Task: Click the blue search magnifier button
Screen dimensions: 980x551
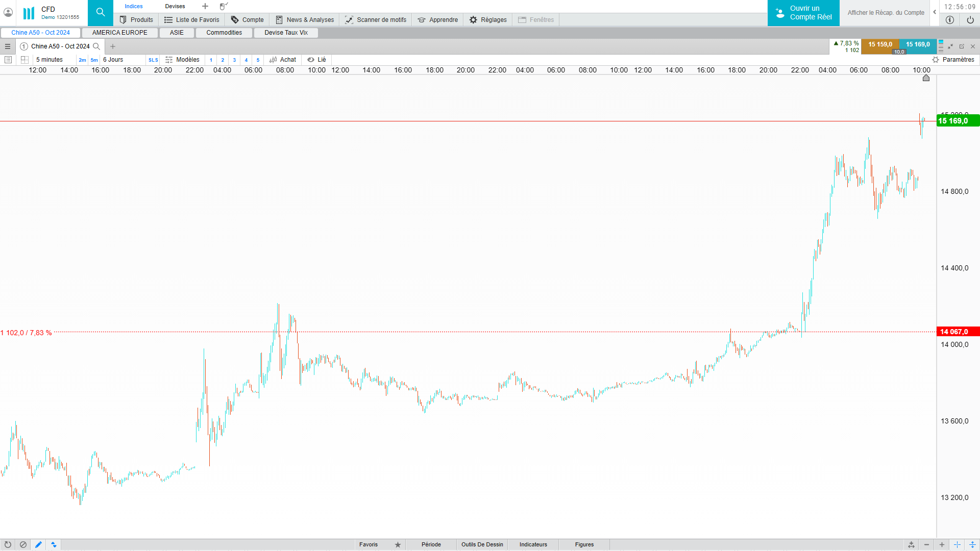Action: pos(101,13)
